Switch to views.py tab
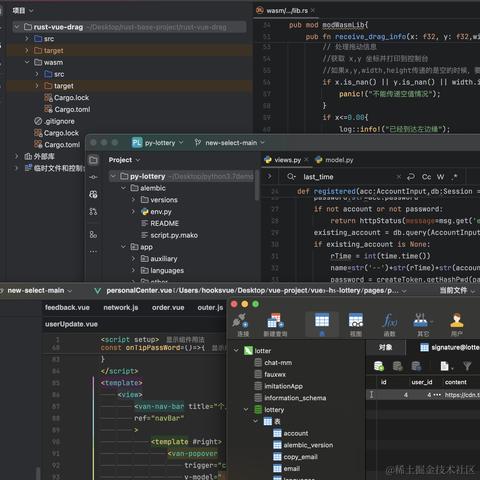Image resolution: width=480 pixels, height=480 pixels. click(x=287, y=160)
